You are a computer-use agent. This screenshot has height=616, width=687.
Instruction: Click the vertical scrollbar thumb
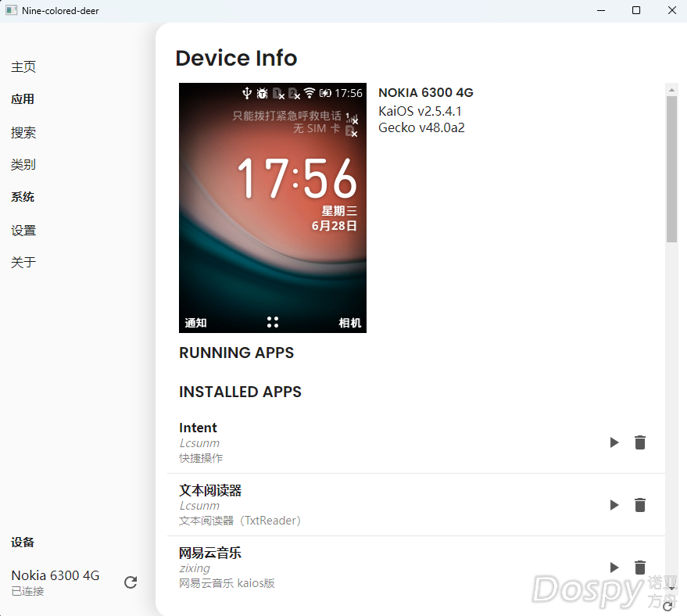pyautogui.click(x=671, y=169)
